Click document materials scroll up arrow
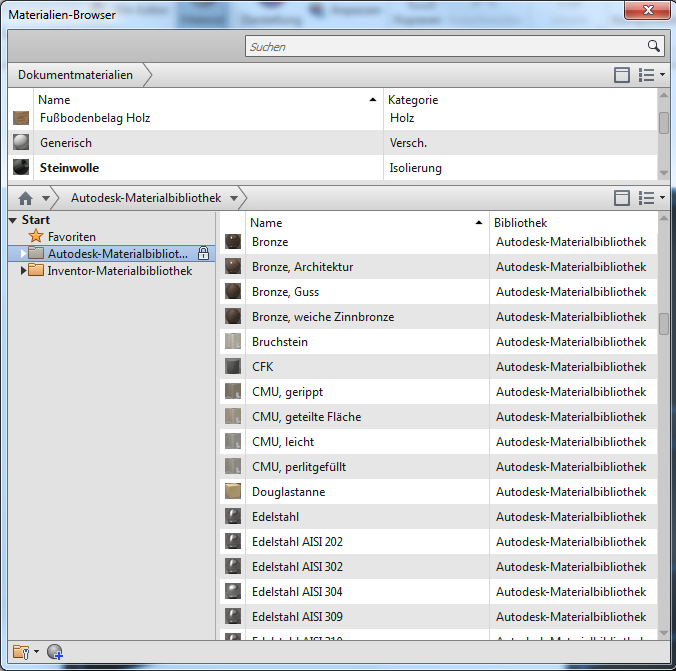This screenshot has width=676, height=671. [663, 94]
